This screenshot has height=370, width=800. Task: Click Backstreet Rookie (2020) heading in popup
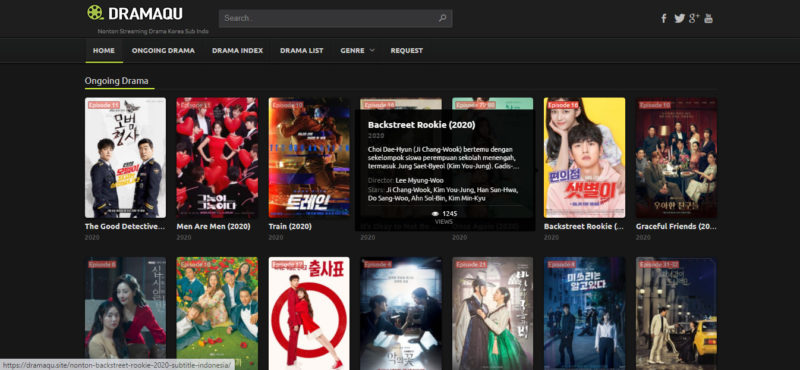pos(421,125)
